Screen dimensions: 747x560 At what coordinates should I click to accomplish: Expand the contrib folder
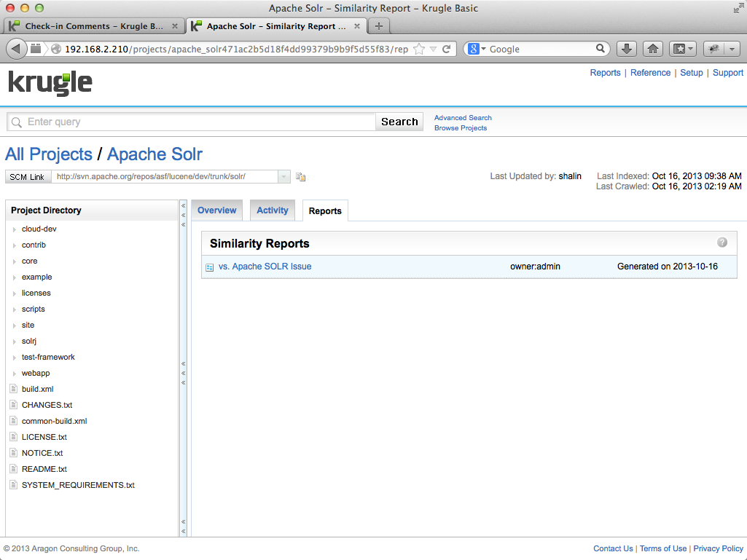click(x=15, y=245)
